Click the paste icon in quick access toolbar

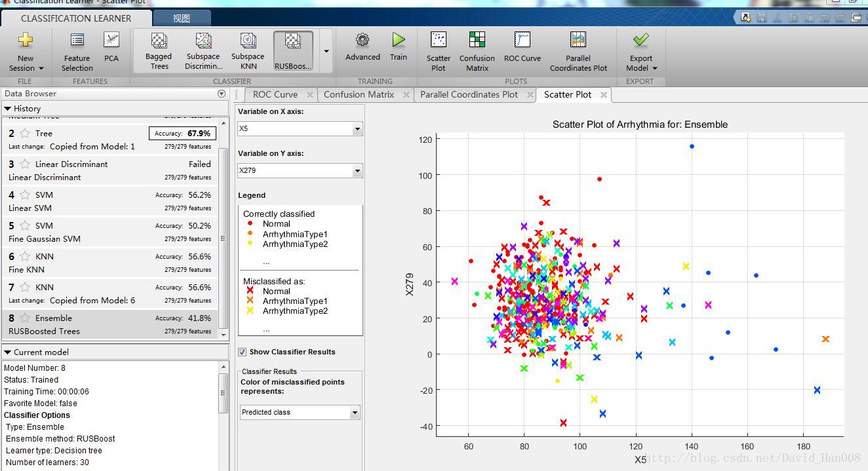[x=810, y=18]
